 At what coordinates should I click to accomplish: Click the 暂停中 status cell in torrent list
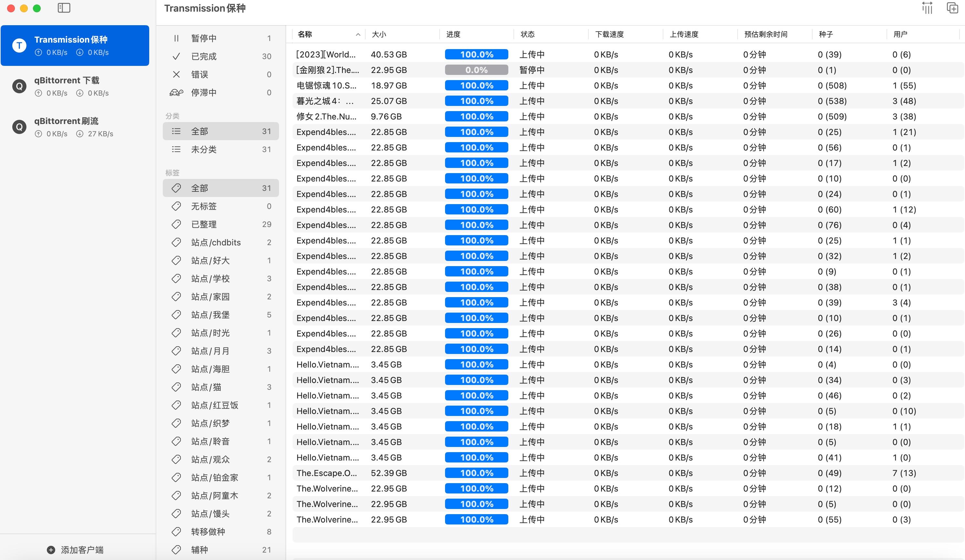[532, 70]
